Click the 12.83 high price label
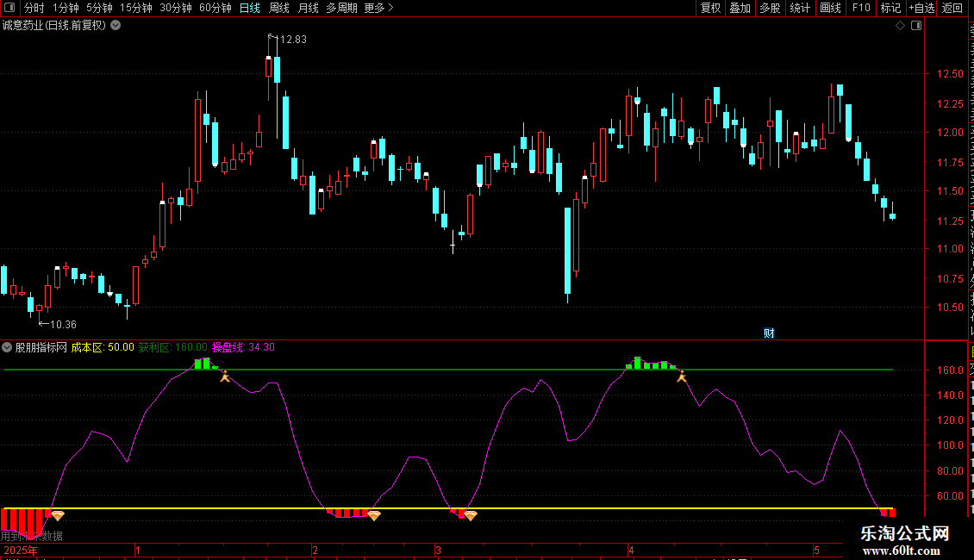 293,40
